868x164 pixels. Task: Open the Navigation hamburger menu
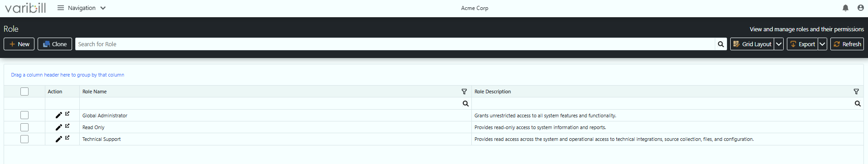[61, 8]
